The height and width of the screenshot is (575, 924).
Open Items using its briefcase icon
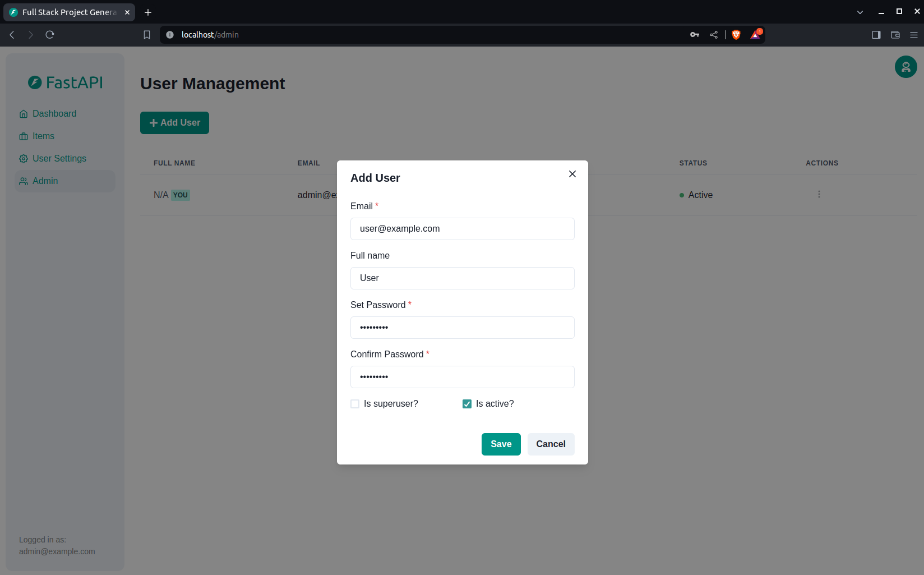pos(24,136)
